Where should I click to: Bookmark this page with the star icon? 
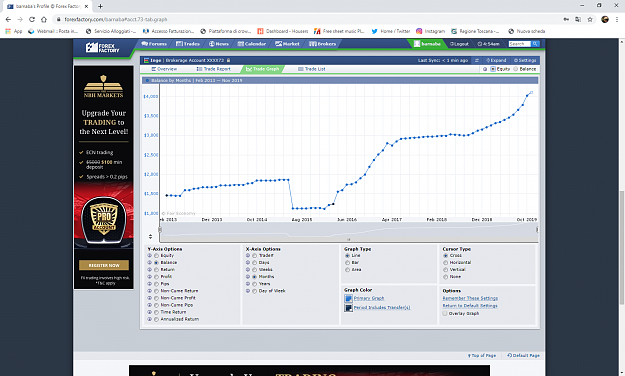click(590, 19)
